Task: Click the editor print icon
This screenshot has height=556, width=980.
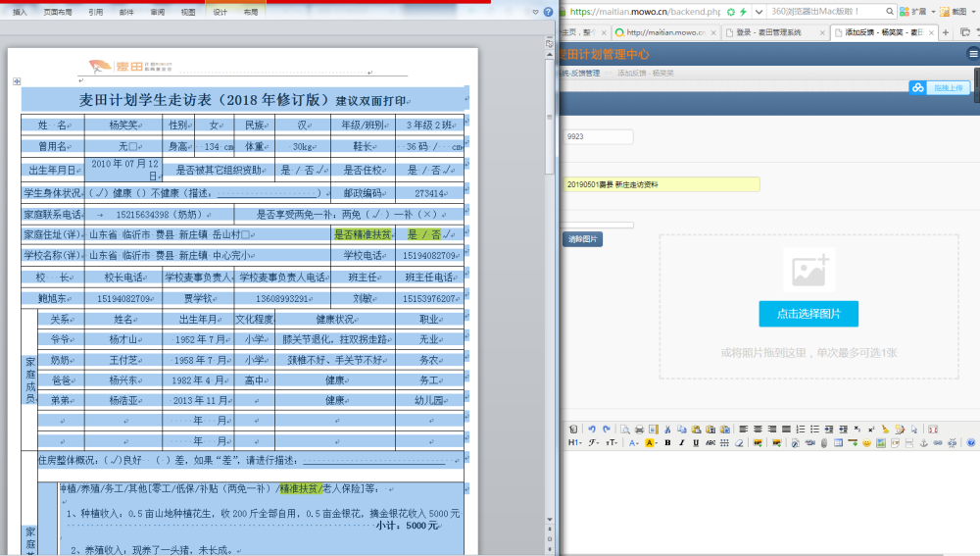Action: click(x=639, y=430)
